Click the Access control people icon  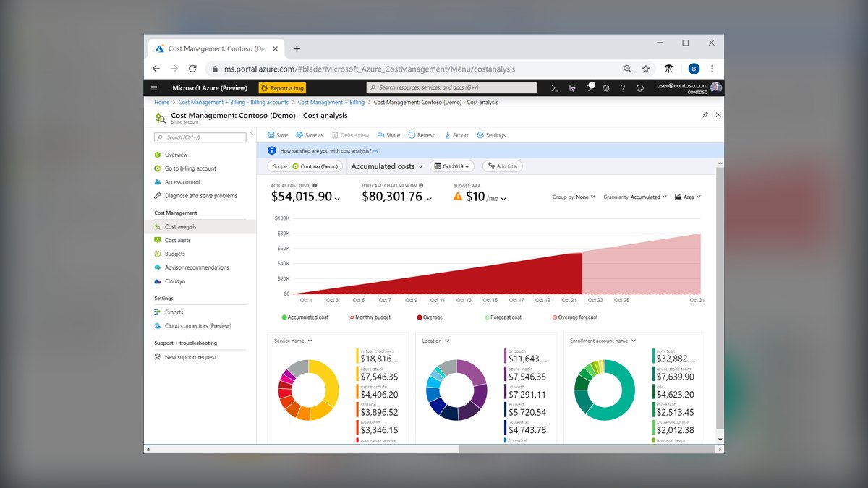pyautogui.click(x=158, y=182)
